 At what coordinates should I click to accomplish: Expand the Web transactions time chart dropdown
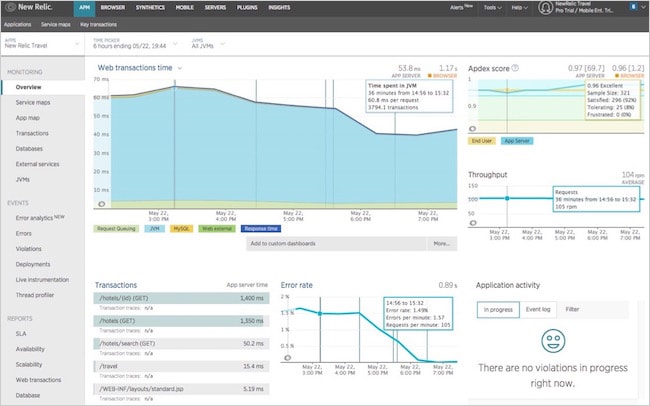click(x=179, y=68)
